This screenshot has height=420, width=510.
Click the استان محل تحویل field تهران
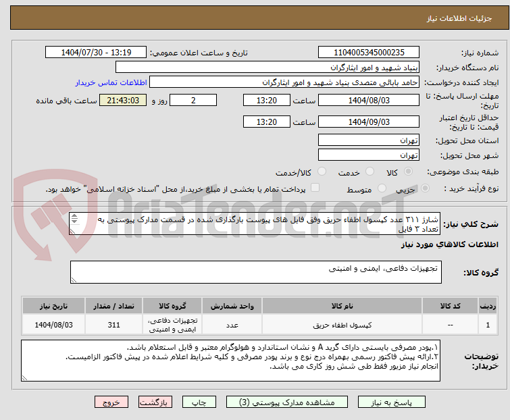369,140
